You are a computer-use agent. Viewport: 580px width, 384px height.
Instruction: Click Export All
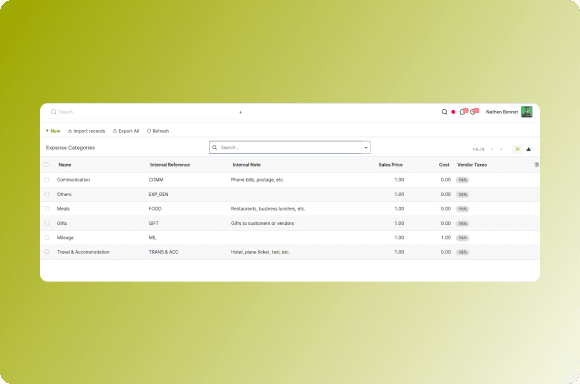tap(126, 131)
